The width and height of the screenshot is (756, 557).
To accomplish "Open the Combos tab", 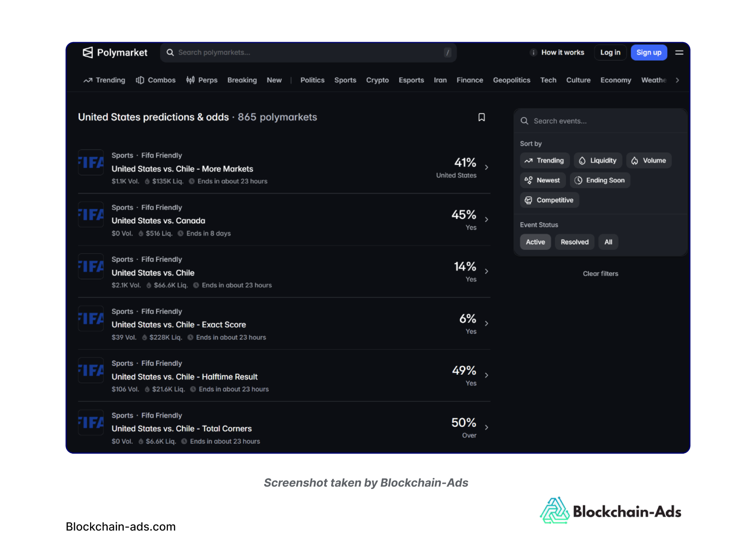I will click(x=155, y=80).
